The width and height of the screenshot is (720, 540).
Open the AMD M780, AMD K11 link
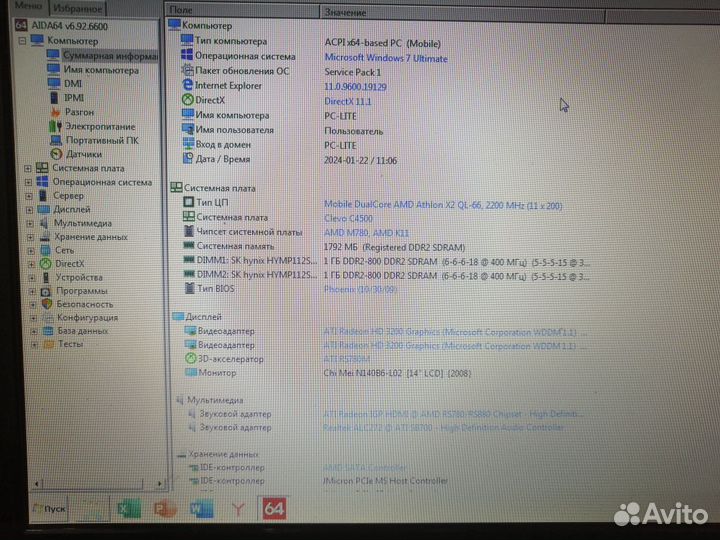tap(366, 233)
